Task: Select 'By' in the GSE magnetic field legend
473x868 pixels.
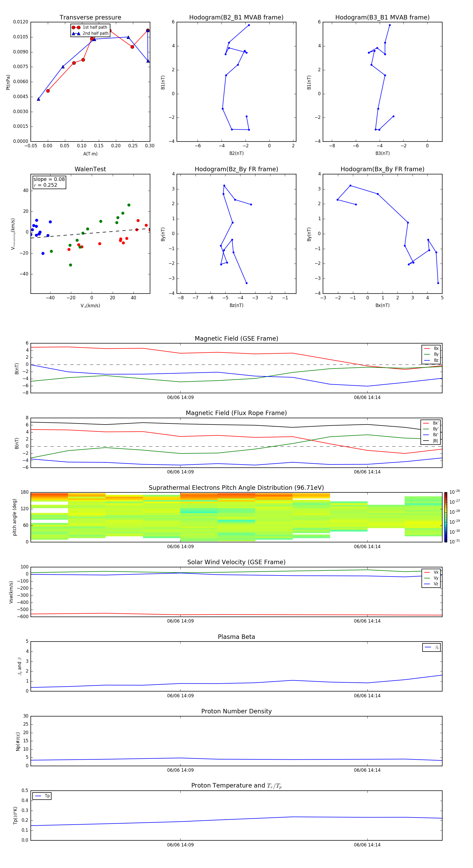Action: (x=431, y=355)
